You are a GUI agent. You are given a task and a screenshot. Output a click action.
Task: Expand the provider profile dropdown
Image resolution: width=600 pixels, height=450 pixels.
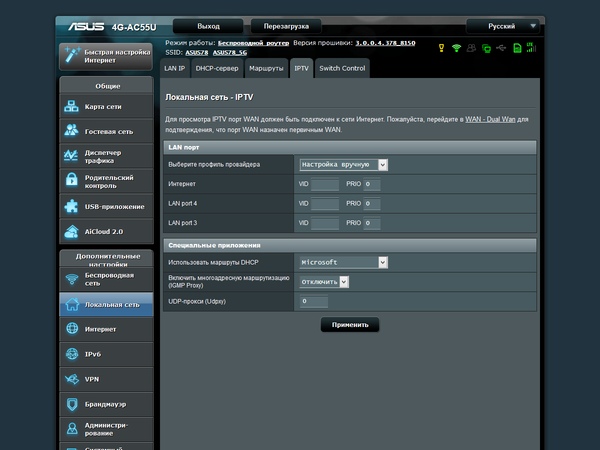(x=343, y=164)
